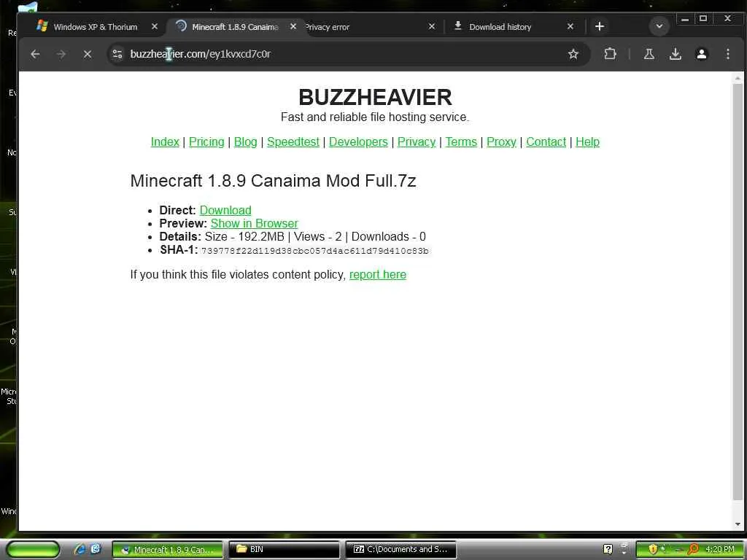Open the Speedtest link
Screen dimensions: 747x560
coord(293,142)
